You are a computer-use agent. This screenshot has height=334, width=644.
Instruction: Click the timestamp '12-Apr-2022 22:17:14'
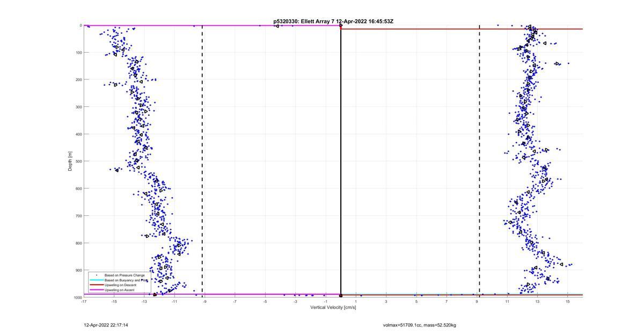[106, 325]
